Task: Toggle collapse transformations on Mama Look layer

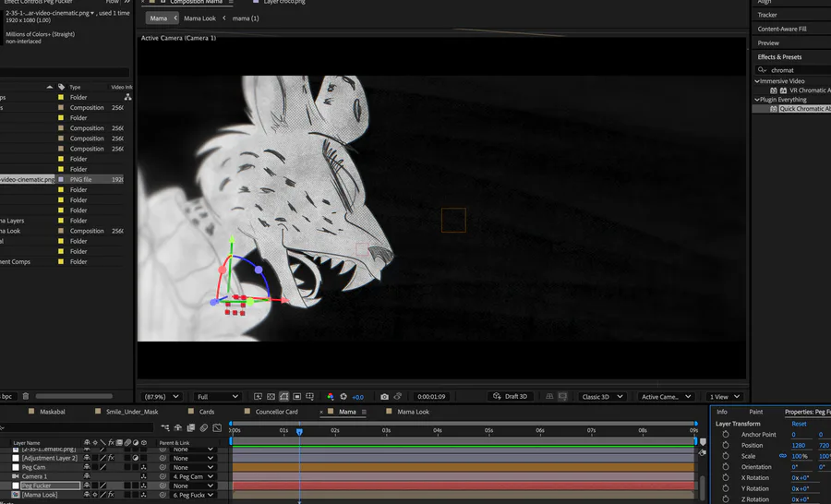Action: tap(95, 495)
